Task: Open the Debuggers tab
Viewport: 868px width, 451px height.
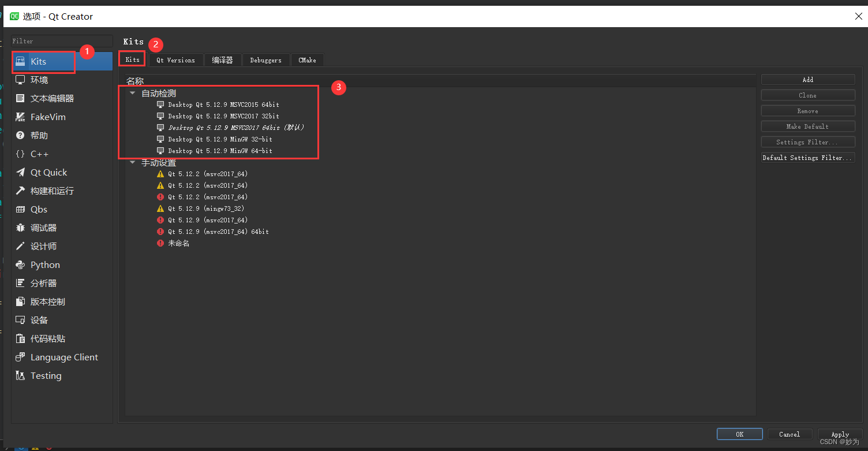Action: (266, 60)
